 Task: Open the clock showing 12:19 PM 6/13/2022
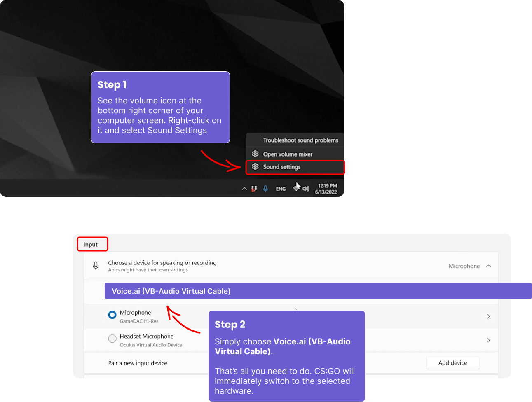pos(326,189)
